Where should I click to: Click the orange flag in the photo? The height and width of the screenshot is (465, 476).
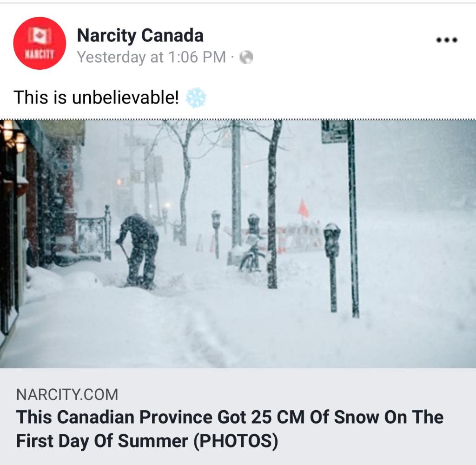tap(304, 209)
